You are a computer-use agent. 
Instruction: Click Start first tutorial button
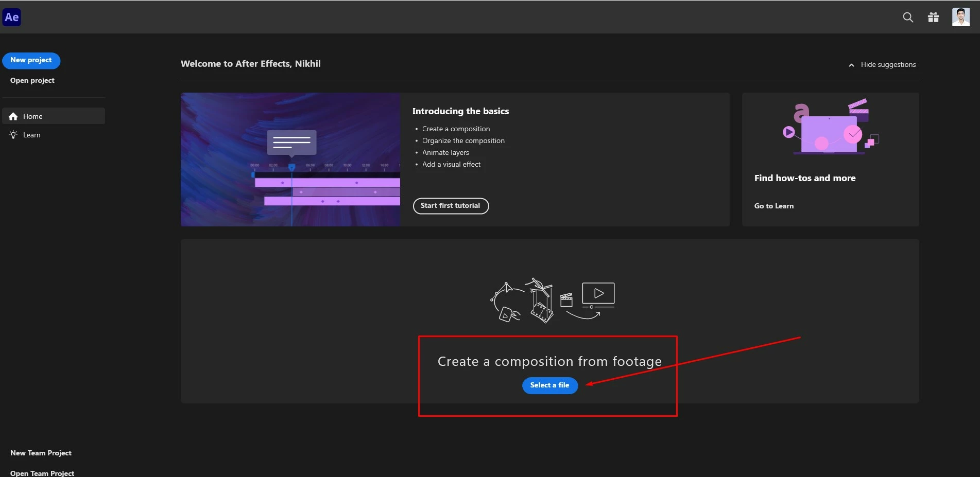(x=451, y=206)
